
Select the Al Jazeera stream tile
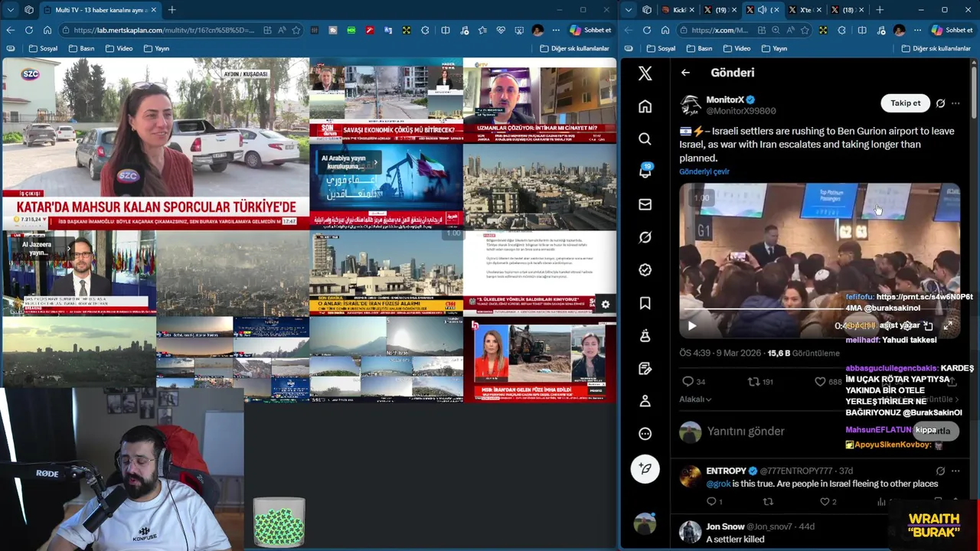click(79, 272)
